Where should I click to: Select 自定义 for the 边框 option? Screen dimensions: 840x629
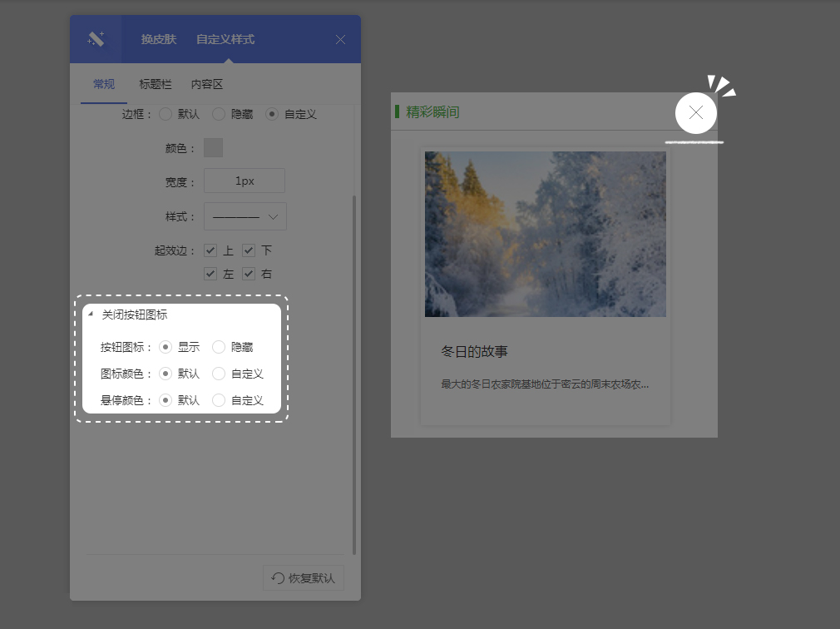coord(272,114)
